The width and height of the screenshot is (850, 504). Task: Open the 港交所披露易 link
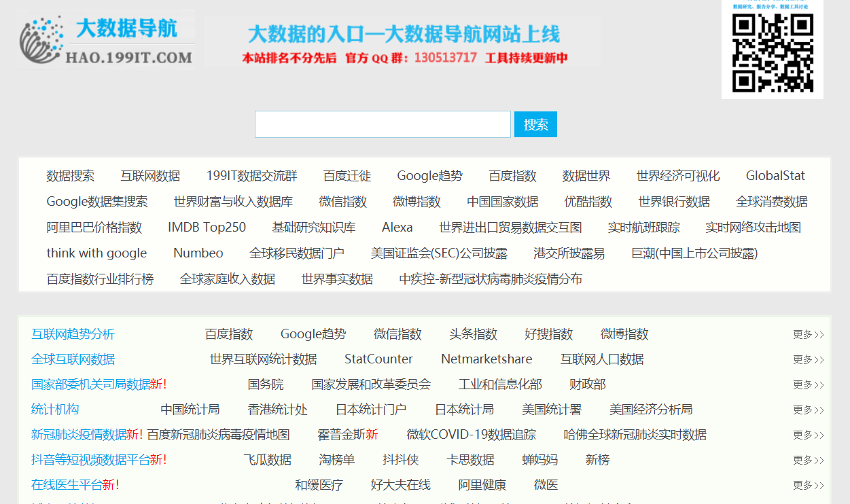(x=569, y=253)
